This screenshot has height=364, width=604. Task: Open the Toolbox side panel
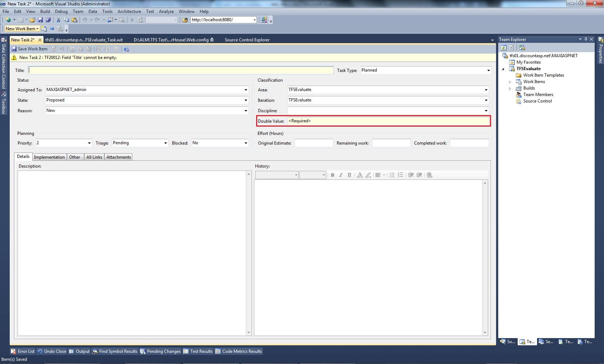(x=3, y=103)
